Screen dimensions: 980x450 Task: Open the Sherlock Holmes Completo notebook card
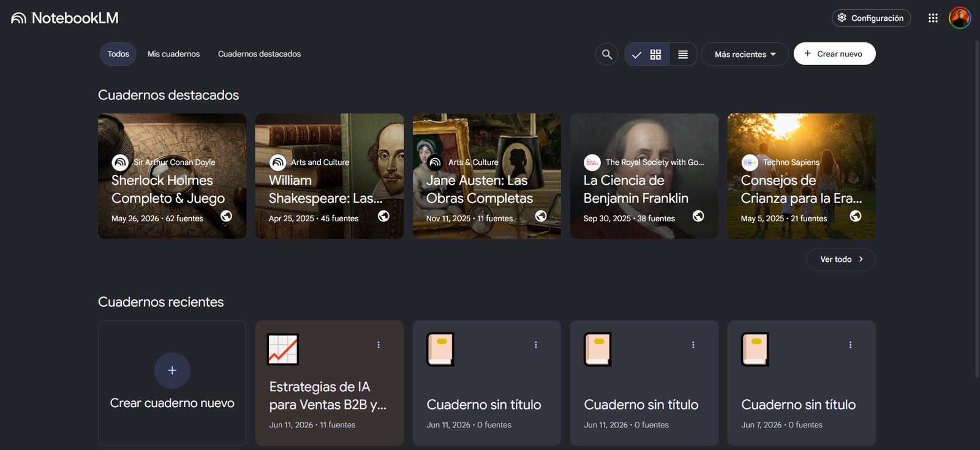[172, 176]
